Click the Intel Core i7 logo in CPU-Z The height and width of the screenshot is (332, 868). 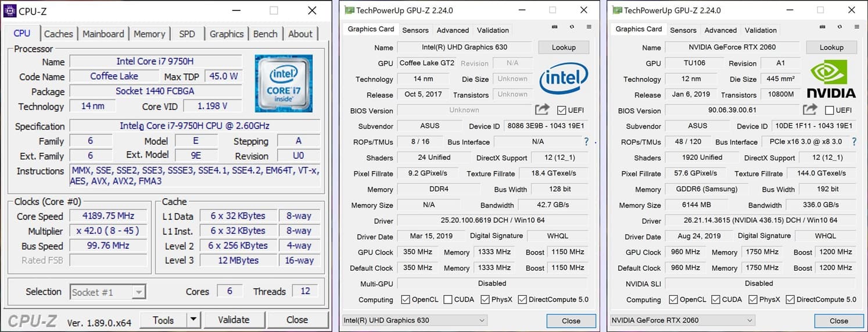click(284, 83)
